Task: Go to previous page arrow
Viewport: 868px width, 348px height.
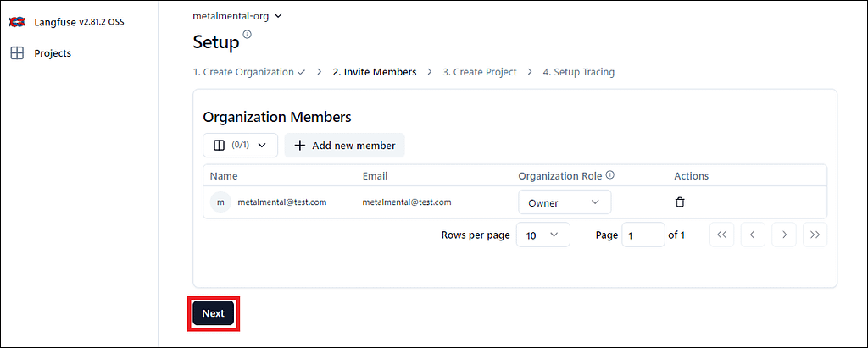Action: click(x=753, y=235)
